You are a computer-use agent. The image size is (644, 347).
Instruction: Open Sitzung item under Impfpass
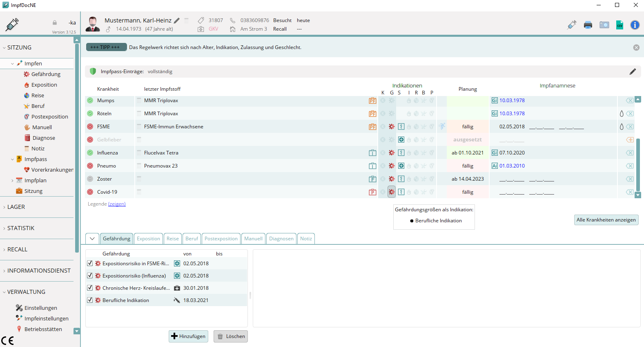pyautogui.click(x=33, y=191)
